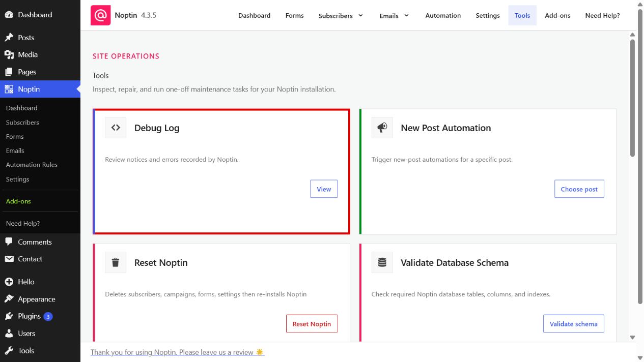The width and height of the screenshot is (644, 362).
Task: Click the red Reset Noptin button
Action: pyautogui.click(x=312, y=324)
